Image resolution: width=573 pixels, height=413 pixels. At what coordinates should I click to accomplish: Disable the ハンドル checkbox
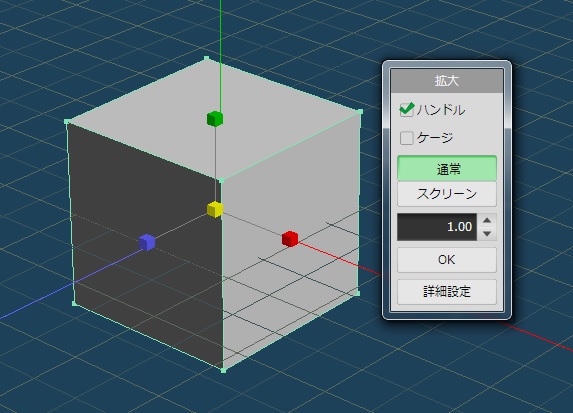(406, 110)
